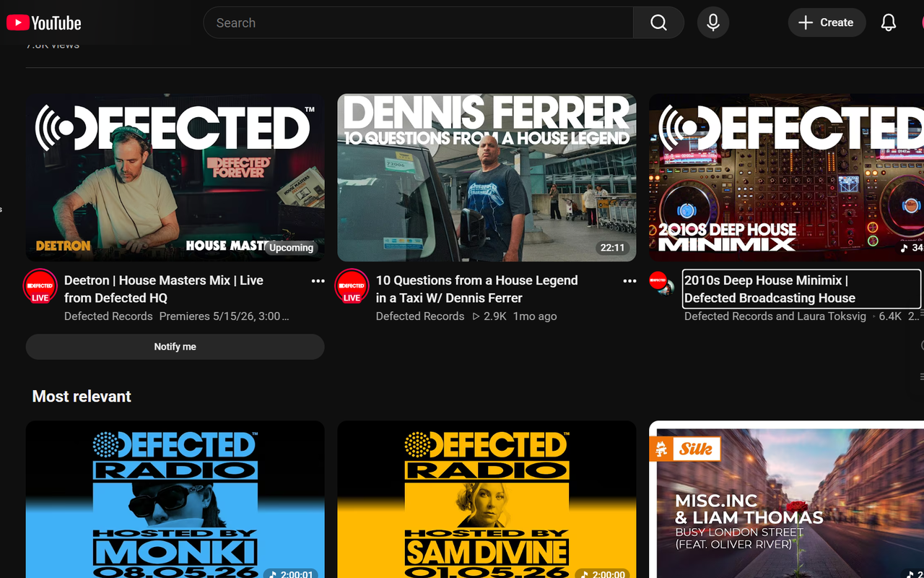Image resolution: width=924 pixels, height=578 pixels.
Task: Click the Create button
Action: [x=827, y=23]
